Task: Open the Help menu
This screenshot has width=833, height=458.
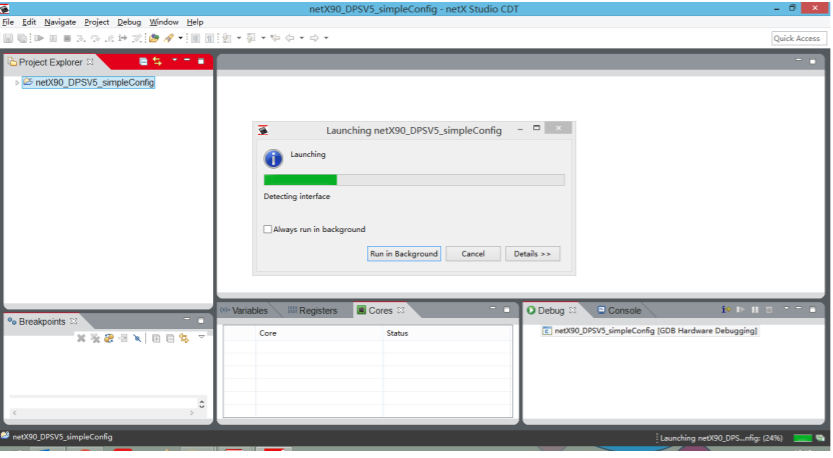Action: pos(195,22)
